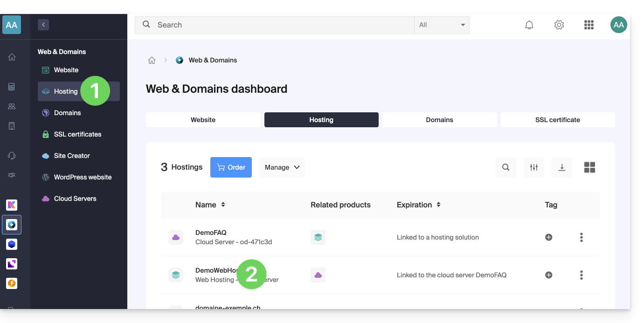The image size is (644, 323).
Task: Open the DemoFAQ cloud server entry
Action: click(211, 233)
